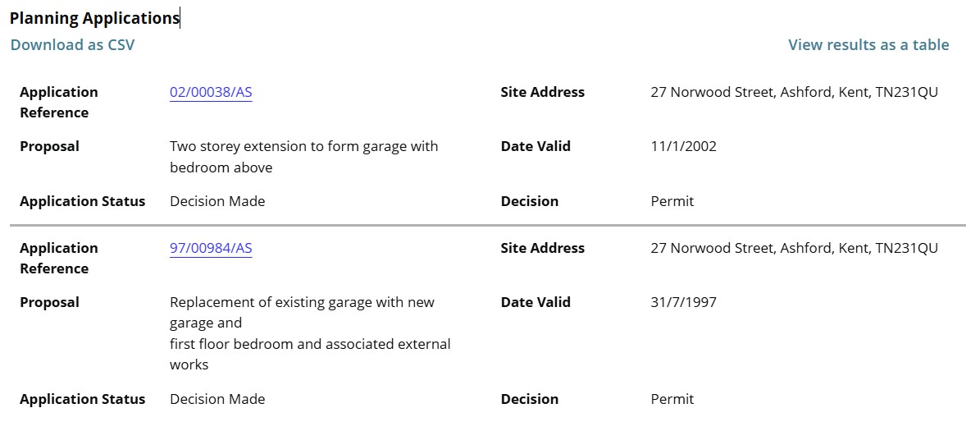980x431 pixels.
Task: Open application reference 97/00984/AS
Action: (211, 248)
